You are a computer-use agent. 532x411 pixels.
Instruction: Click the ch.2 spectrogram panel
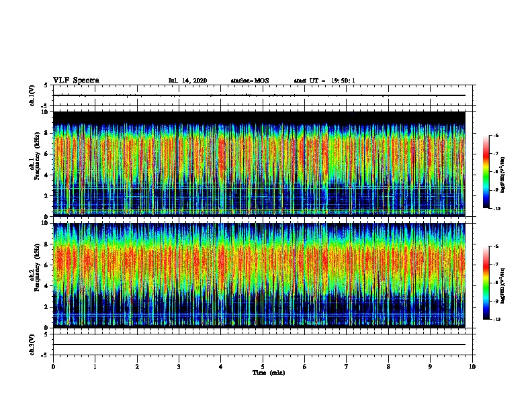point(259,275)
